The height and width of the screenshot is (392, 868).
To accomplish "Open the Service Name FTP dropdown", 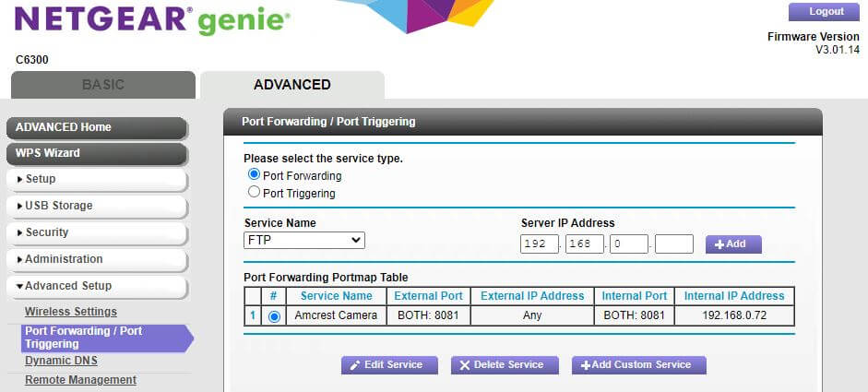I will tap(304, 241).
